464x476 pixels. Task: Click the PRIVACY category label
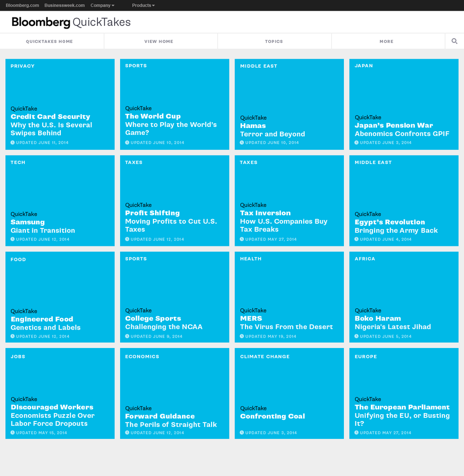tap(22, 66)
